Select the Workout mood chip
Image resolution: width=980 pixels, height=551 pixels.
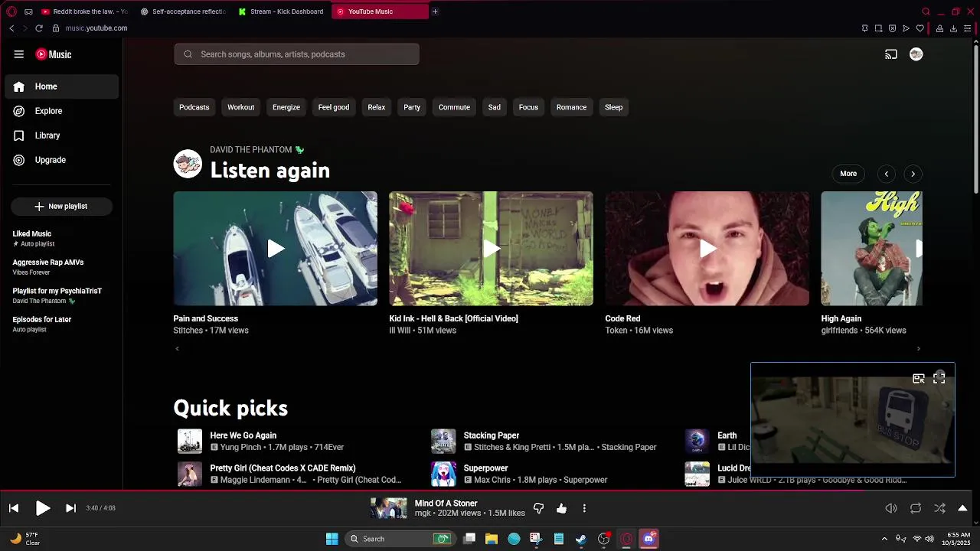[x=240, y=107]
